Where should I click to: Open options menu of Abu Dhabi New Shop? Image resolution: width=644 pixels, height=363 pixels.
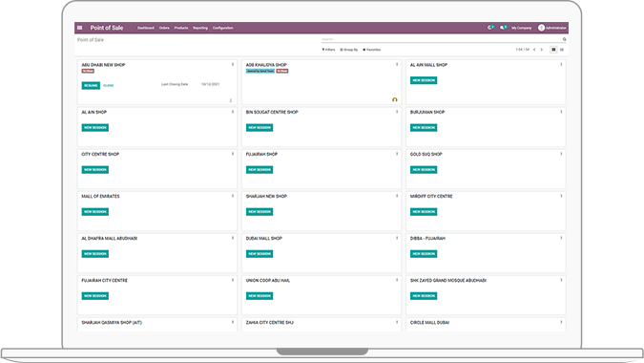pos(233,65)
